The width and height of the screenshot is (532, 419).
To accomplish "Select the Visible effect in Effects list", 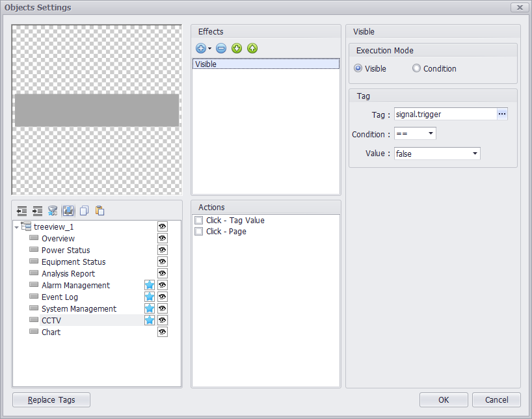I will point(265,64).
